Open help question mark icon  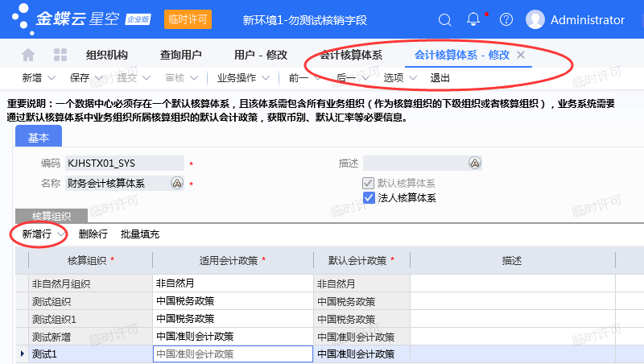(x=506, y=19)
